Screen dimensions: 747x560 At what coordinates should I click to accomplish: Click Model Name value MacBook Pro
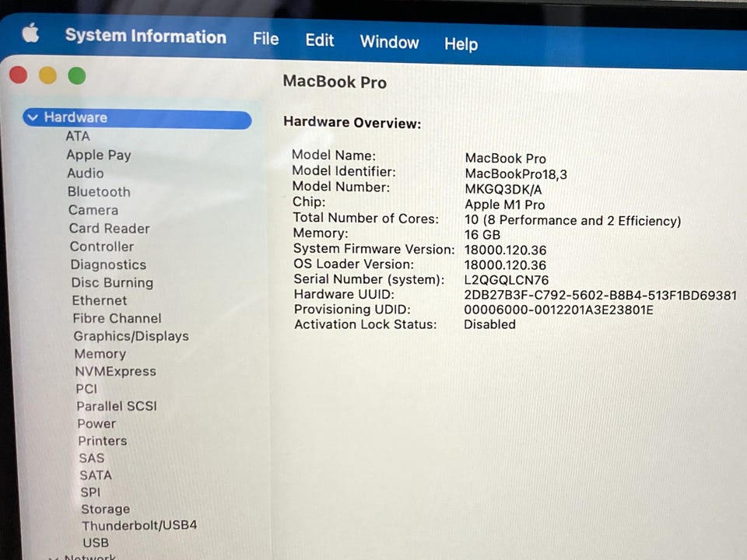point(506,159)
